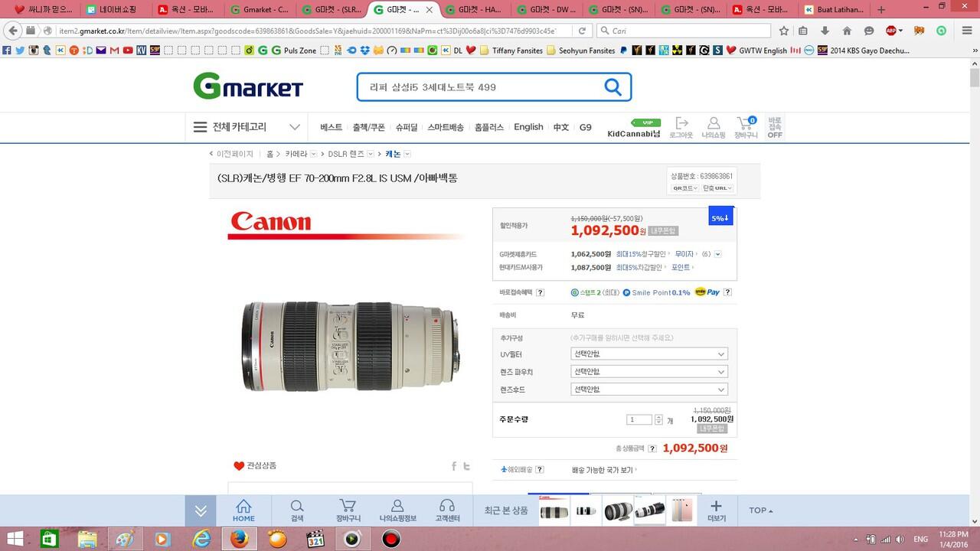Click Firefox downloads arrow icon
The width and height of the screenshot is (980, 551).
point(825,31)
